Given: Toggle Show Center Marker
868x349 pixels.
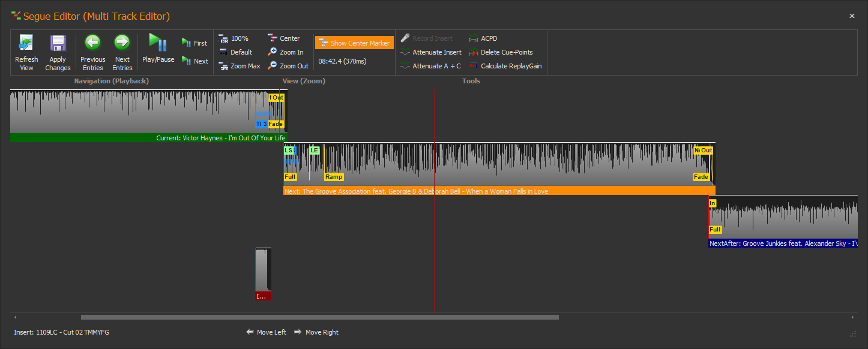Looking at the screenshot, I should tap(354, 43).
